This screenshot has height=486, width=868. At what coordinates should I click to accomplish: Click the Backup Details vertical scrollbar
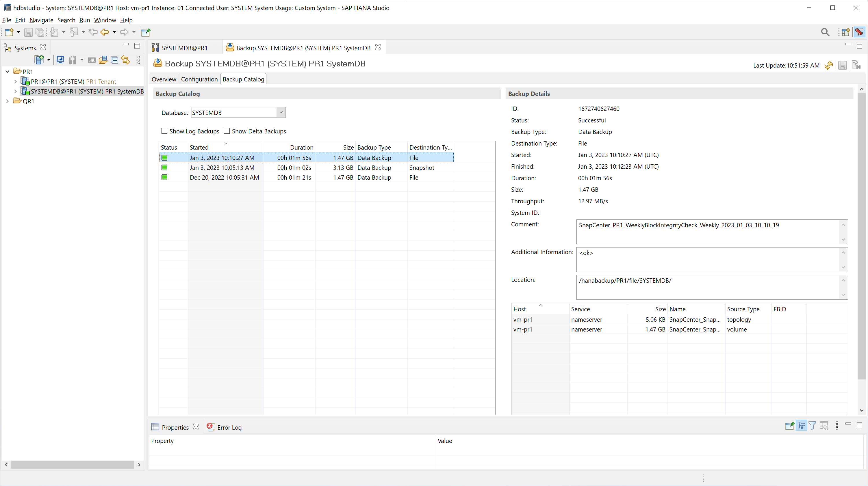pyautogui.click(x=861, y=236)
